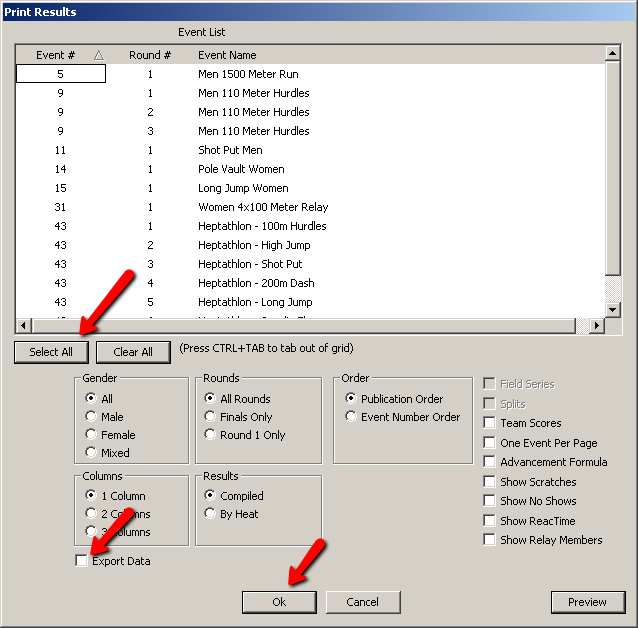
Task: Choose Finals Only rounds option
Action: tap(210, 417)
